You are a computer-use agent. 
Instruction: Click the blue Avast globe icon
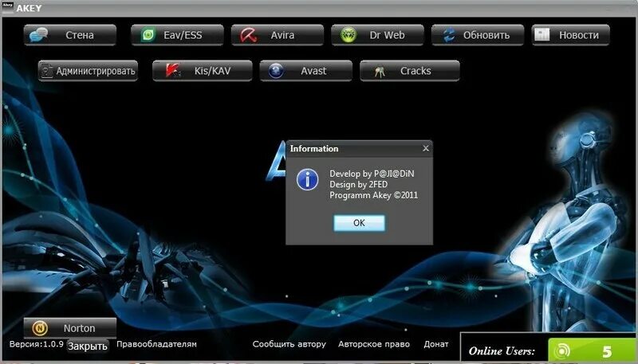click(276, 71)
